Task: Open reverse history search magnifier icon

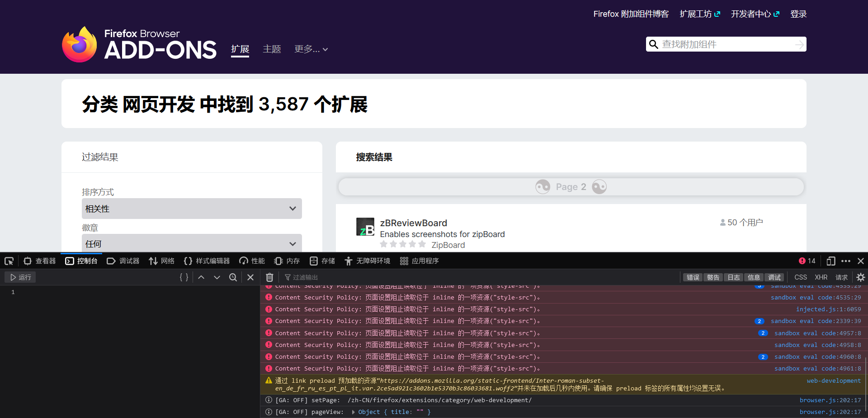Action: (x=233, y=277)
